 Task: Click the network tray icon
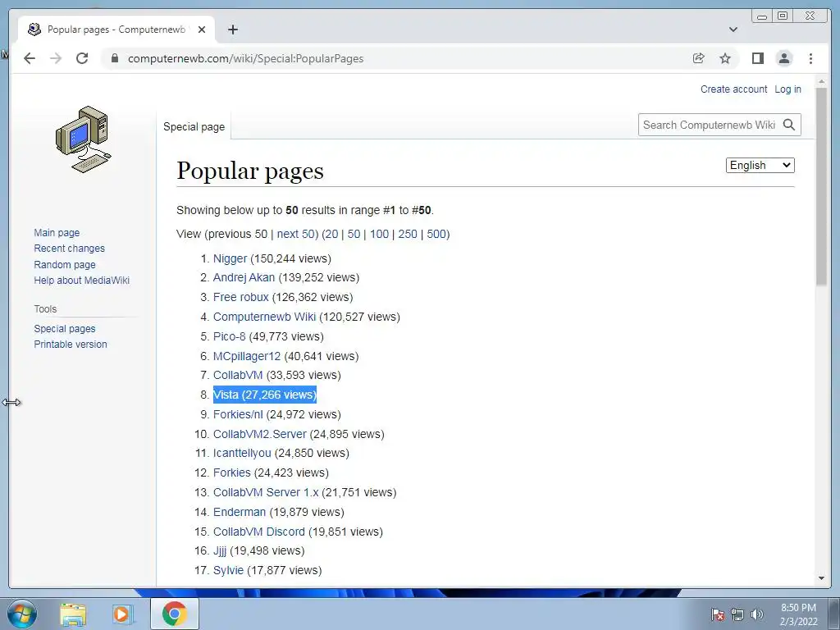pyautogui.click(x=737, y=614)
